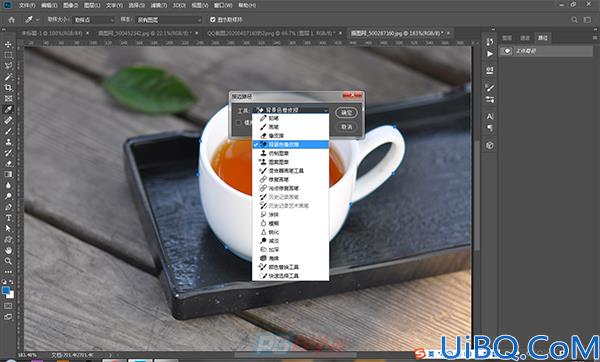Viewport: 600px width, 362px height.
Task: Select the 工作路径 path row
Action: pos(546,51)
